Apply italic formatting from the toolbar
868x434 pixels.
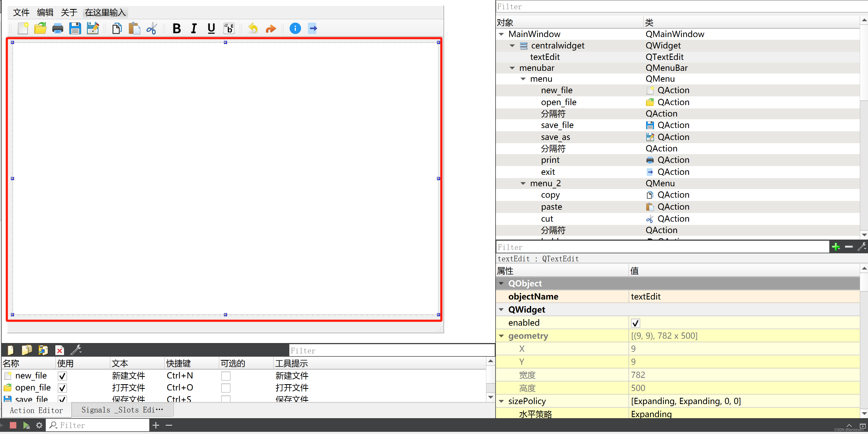click(x=194, y=28)
